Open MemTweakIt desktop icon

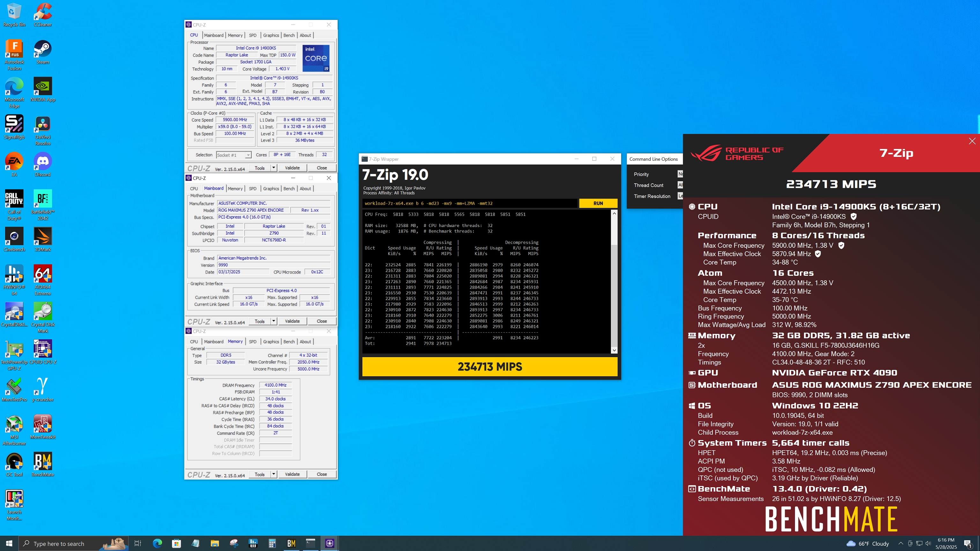43,427
